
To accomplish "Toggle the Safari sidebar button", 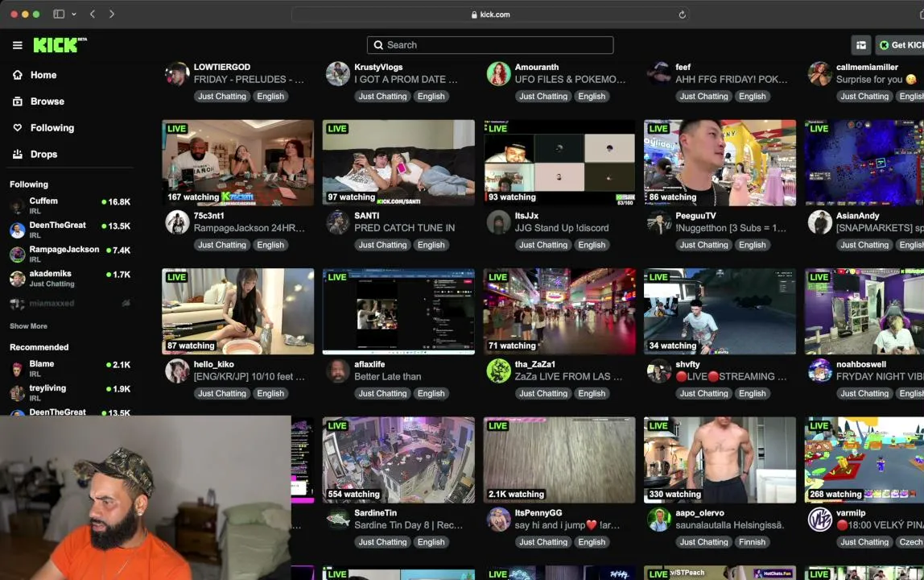I will coord(59,14).
